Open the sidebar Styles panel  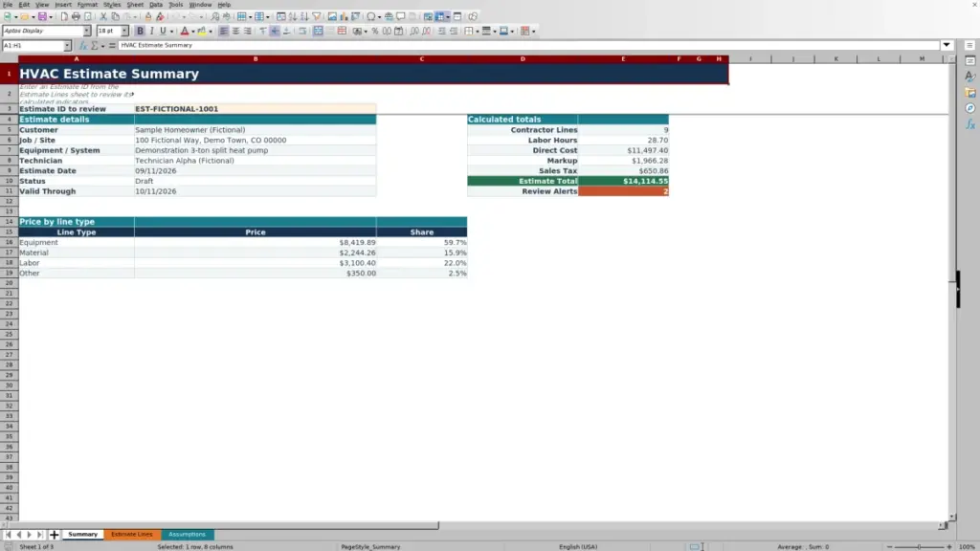[x=970, y=77]
